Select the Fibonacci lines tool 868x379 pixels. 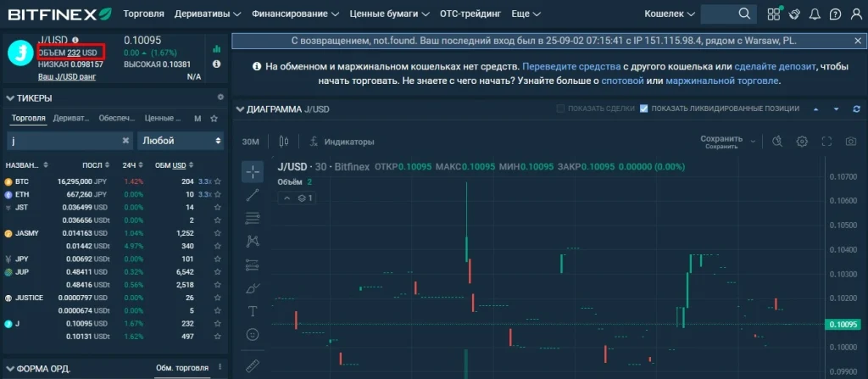(253, 218)
